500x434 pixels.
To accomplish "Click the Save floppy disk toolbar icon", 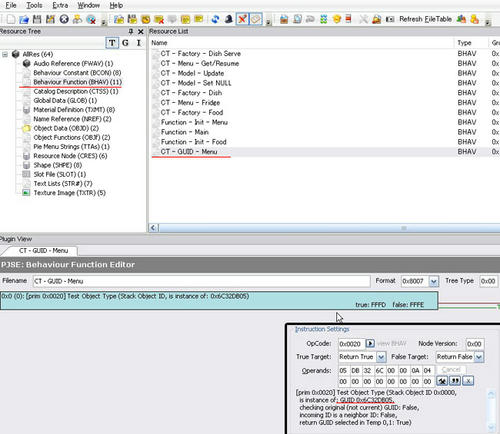I will point(37,19).
